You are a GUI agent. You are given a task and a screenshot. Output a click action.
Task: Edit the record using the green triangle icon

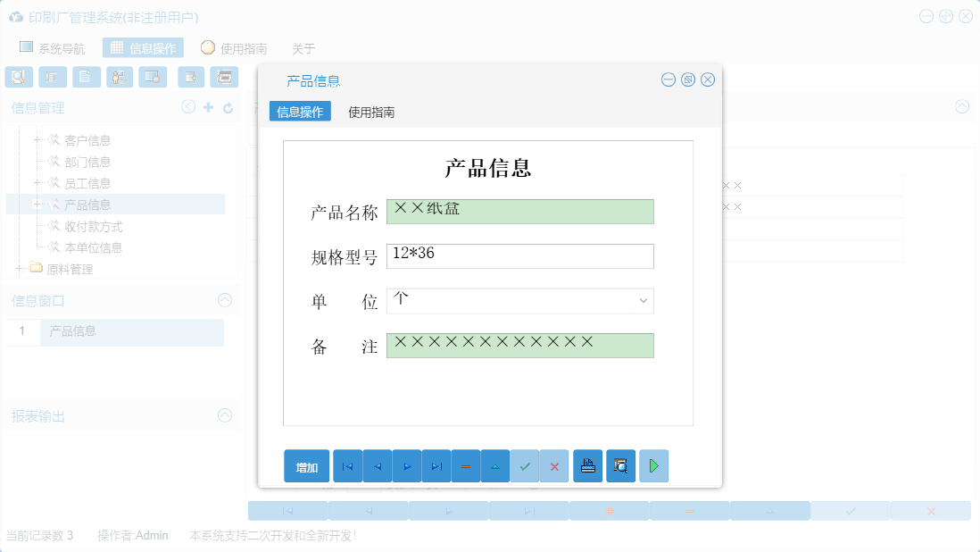click(x=494, y=465)
